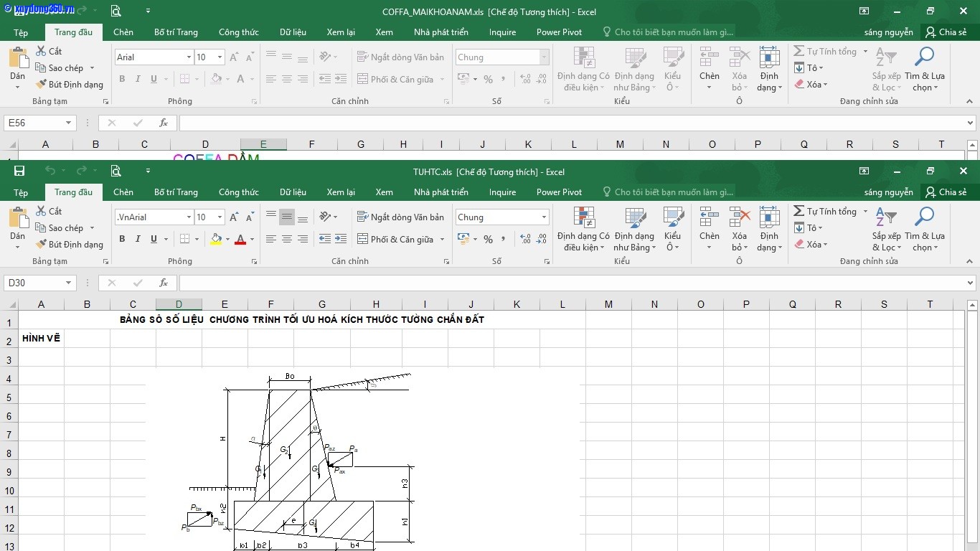This screenshot has height=551, width=980.
Task: Toggle Ngắt dòng Văn bản (Wrap Text) in TUHTC.xls
Action: 400,217
